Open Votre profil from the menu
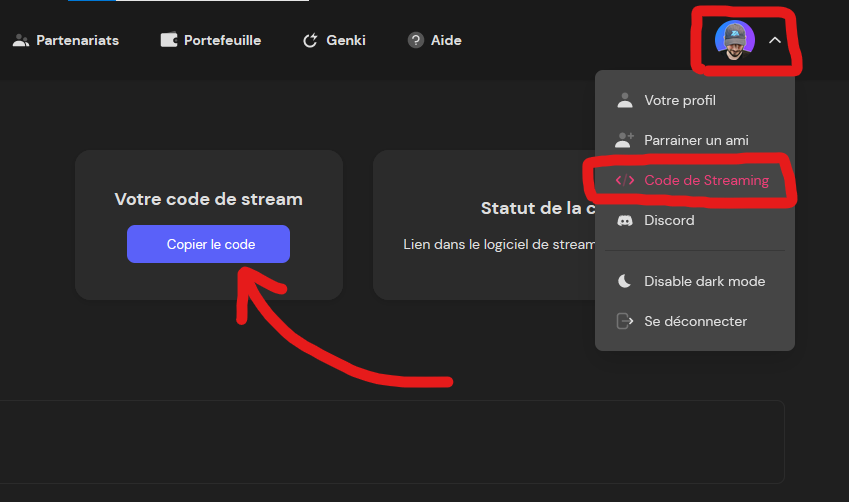The image size is (849, 502). (x=680, y=100)
